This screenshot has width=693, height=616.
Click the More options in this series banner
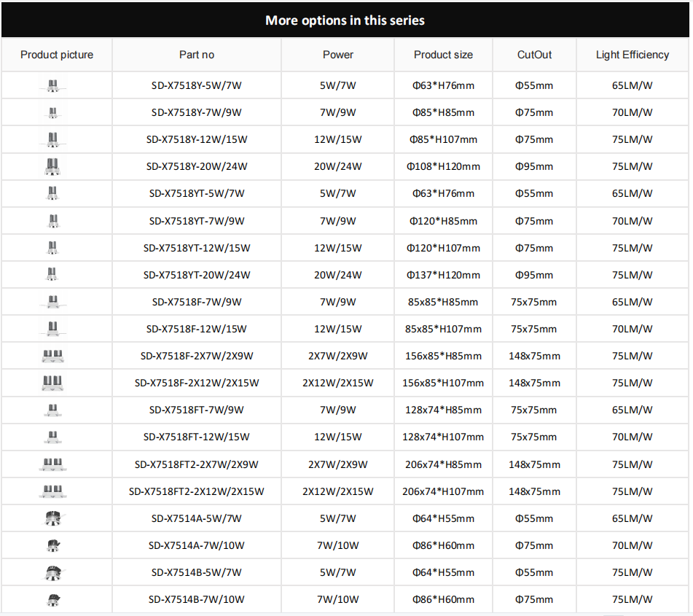click(x=345, y=20)
